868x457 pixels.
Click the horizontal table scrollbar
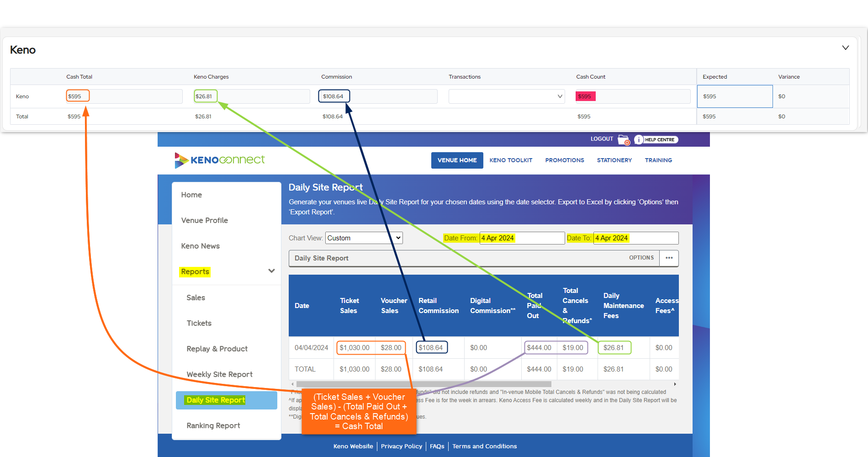(424, 384)
